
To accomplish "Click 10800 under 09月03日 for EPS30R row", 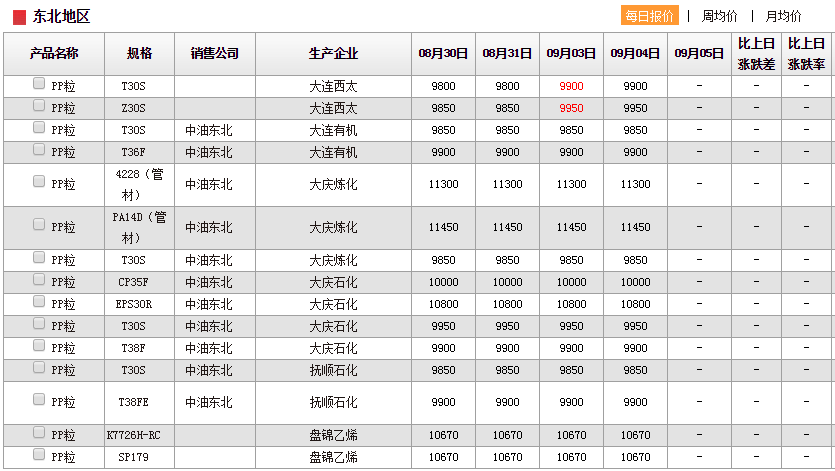I will (571, 304).
